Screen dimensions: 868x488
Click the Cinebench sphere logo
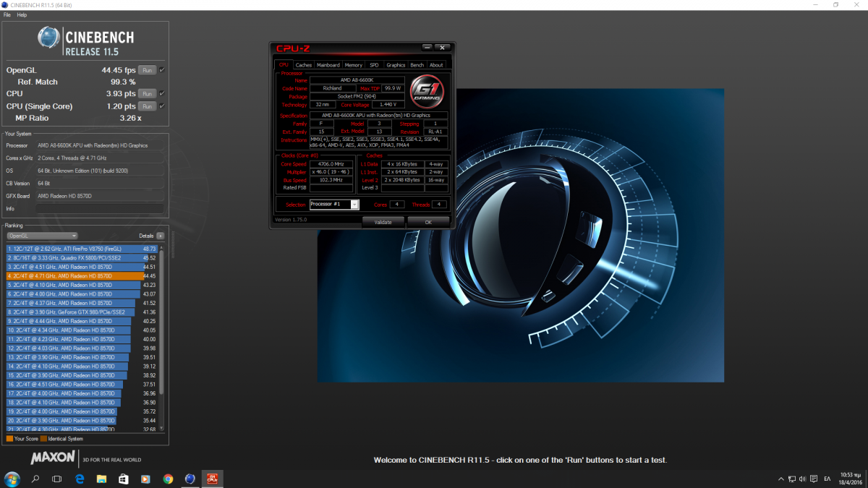(x=50, y=38)
